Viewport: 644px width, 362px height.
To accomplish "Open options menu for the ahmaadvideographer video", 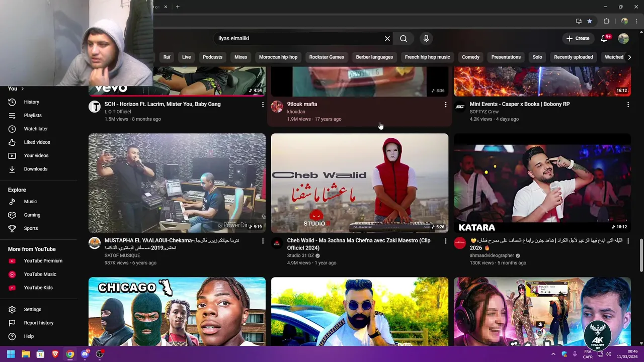I will 628,241.
